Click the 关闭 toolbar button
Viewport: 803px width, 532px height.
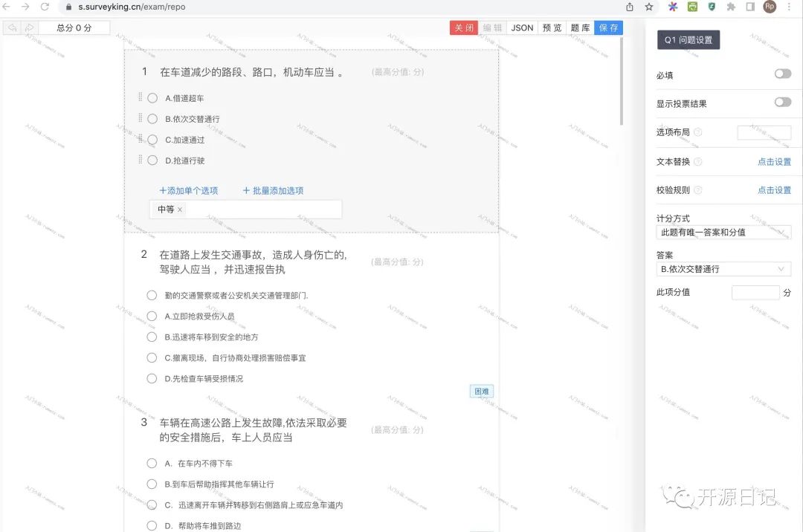click(464, 27)
